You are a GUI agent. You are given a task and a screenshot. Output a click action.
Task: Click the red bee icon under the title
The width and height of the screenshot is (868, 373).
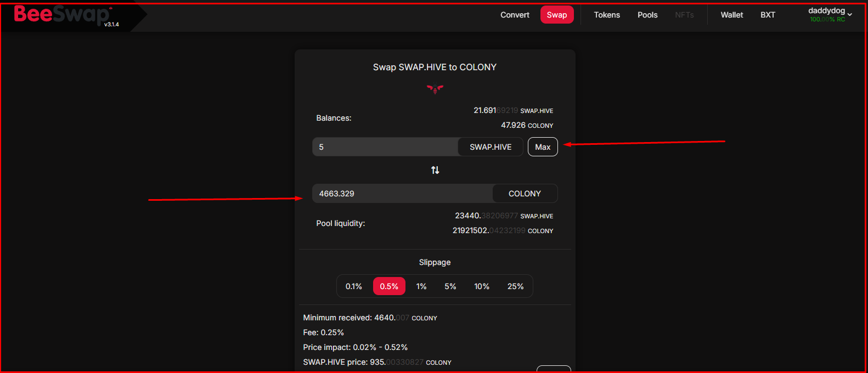[x=435, y=88]
